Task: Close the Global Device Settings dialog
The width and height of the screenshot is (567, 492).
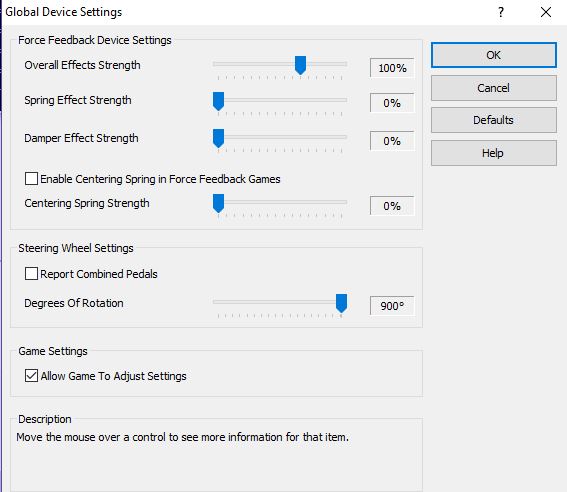Action: [x=546, y=12]
